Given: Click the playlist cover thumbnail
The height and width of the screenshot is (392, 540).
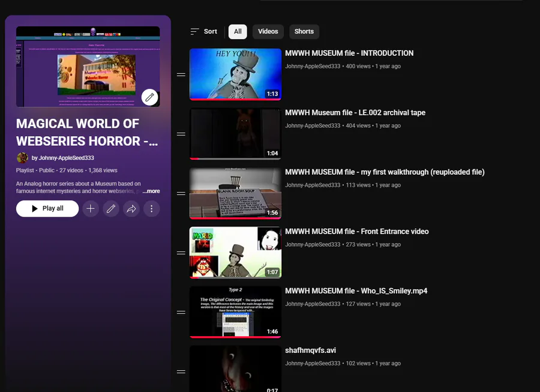Looking at the screenshot, I should (x=88, y=67).
